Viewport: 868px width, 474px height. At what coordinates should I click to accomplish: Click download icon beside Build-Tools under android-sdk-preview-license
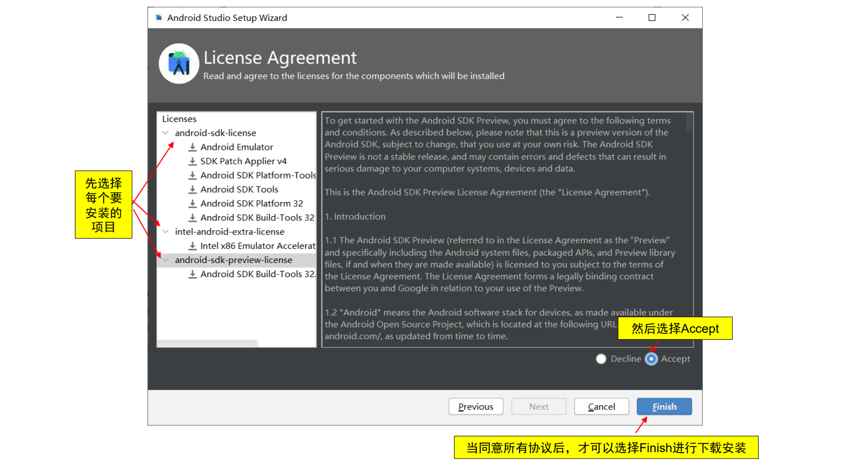pos(193,274)
